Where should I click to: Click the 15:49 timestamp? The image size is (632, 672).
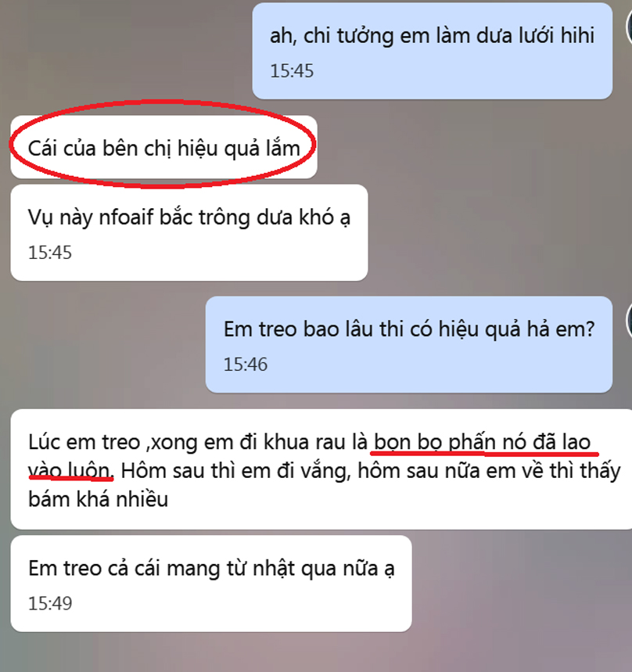(50, 603)
